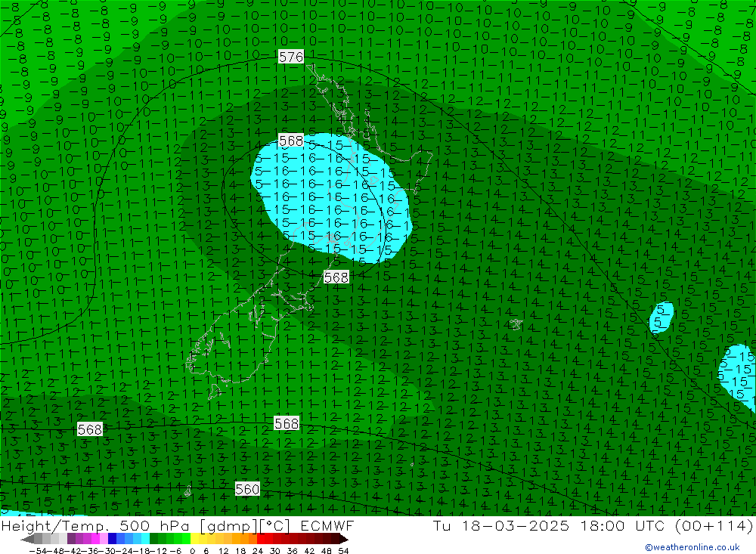This screenshot has height=554, width=756.
Task: Select the bright red legend swatch above 24
Action: tap(261, 539)
